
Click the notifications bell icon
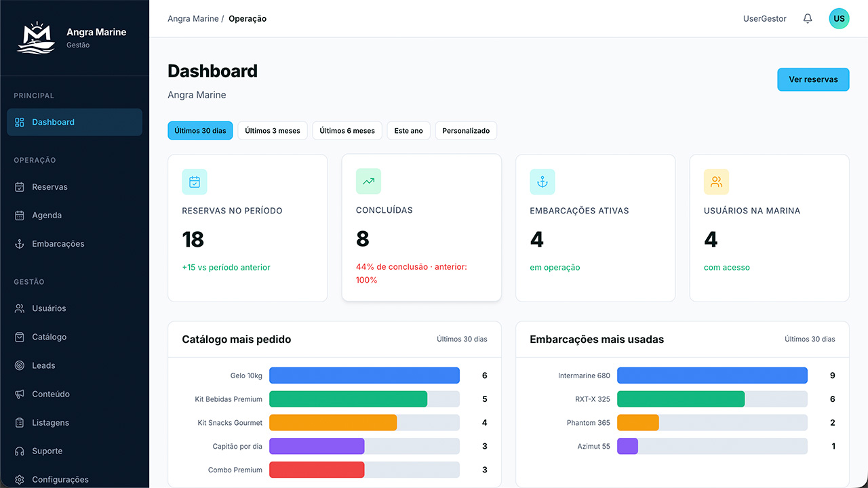[808, 19]
